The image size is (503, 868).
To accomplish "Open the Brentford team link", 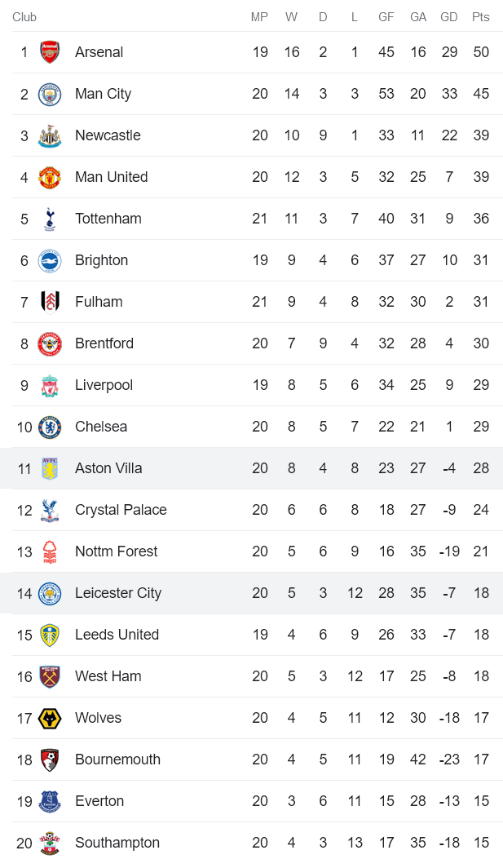I will coord(104,343).
